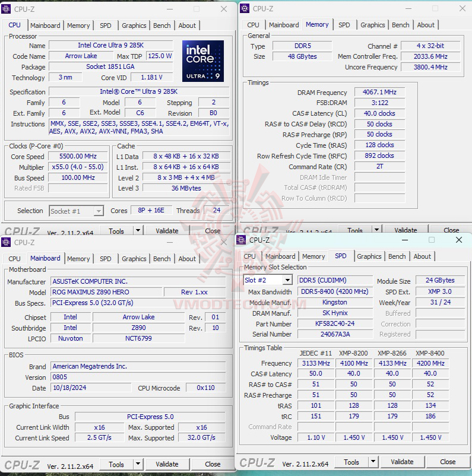
Task: Click Tools button in CPU window
Action: (116, 231)
